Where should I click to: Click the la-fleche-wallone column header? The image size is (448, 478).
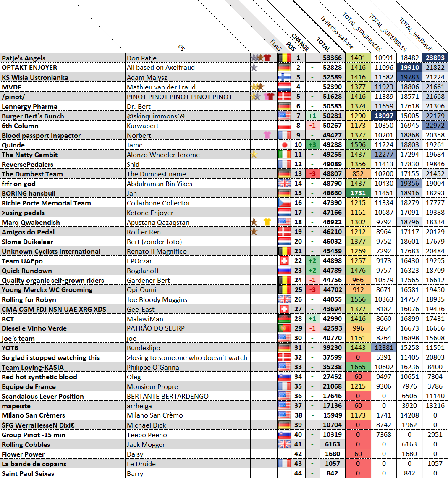coord(338,32)
